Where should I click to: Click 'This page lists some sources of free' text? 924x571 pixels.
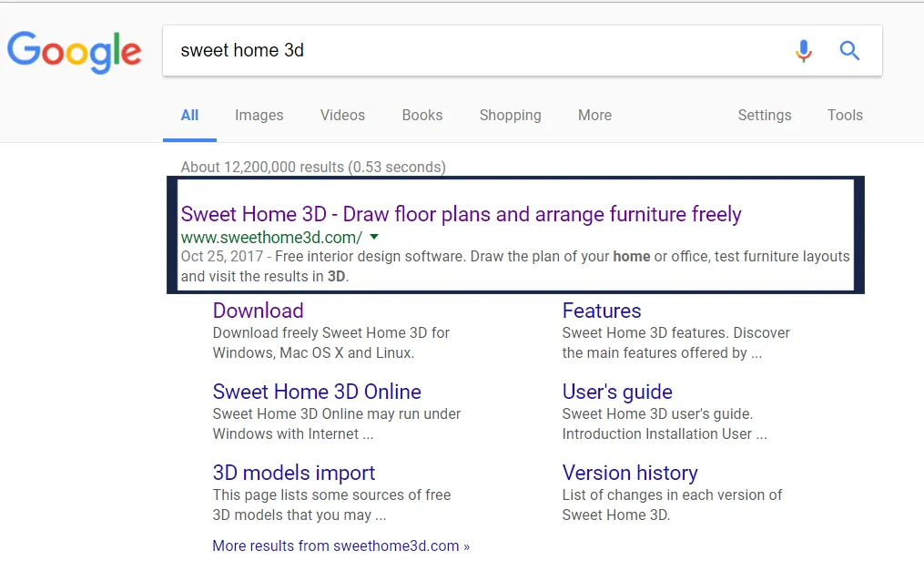point(331,495)
